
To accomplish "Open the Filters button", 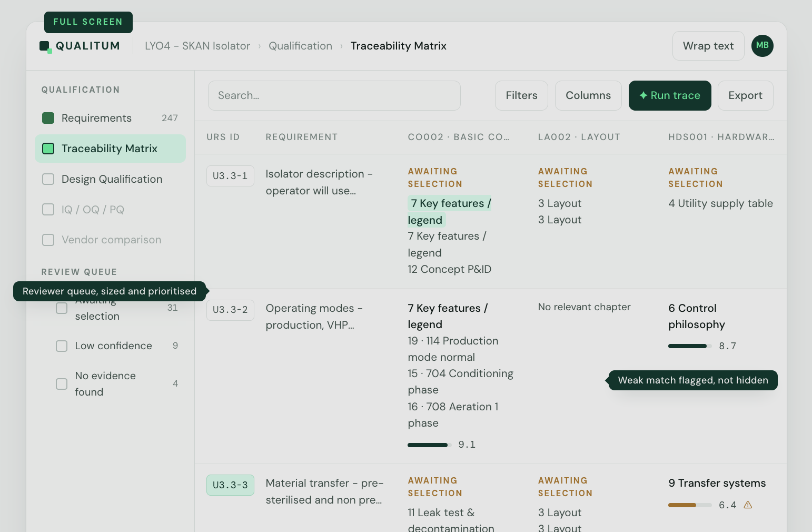I will pos(521,95).
